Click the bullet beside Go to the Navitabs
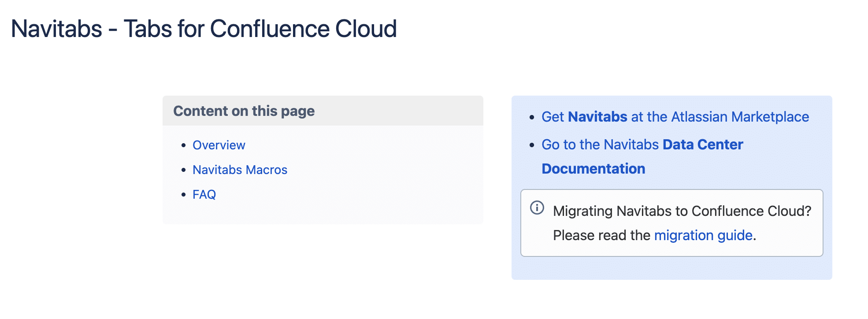Viewport: 868px width, 319px height. [x=532, y=145]
